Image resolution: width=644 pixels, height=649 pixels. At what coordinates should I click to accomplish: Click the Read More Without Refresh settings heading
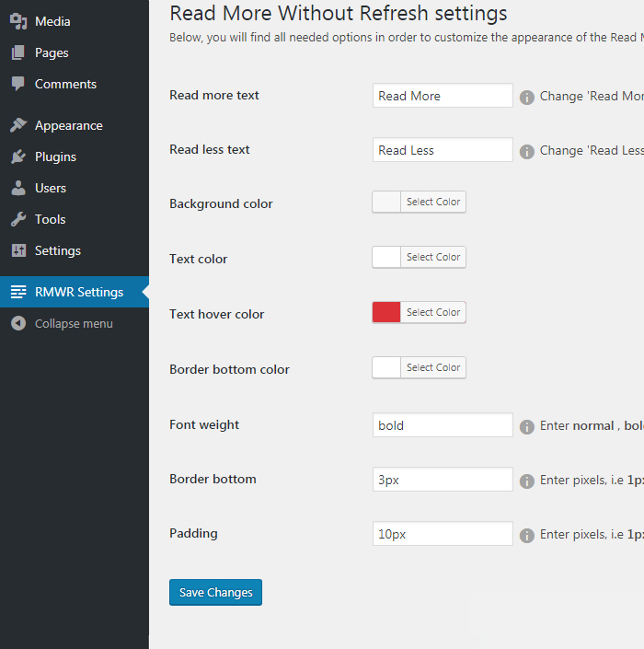338,13
